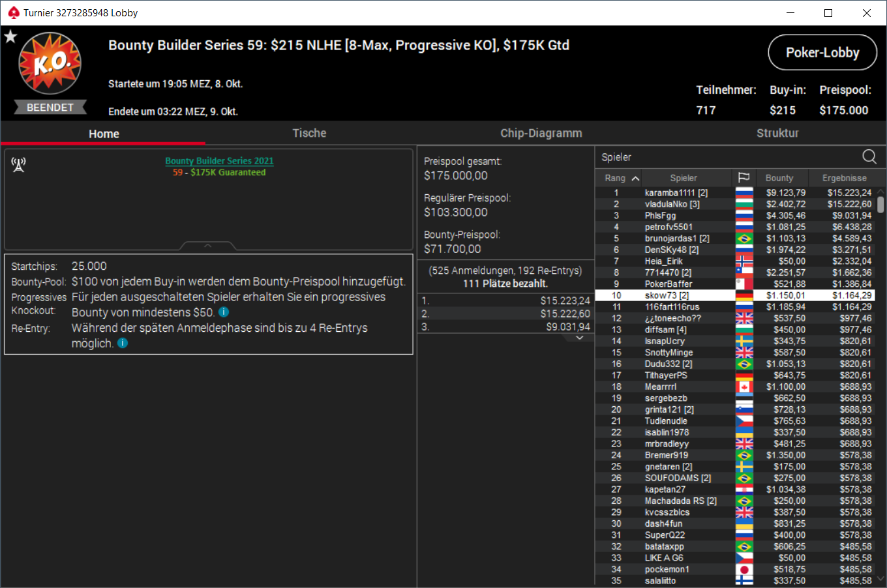
Task: Sort the list by Ergebnisse column
Action: pyautogui.click(x=844, y=178)
